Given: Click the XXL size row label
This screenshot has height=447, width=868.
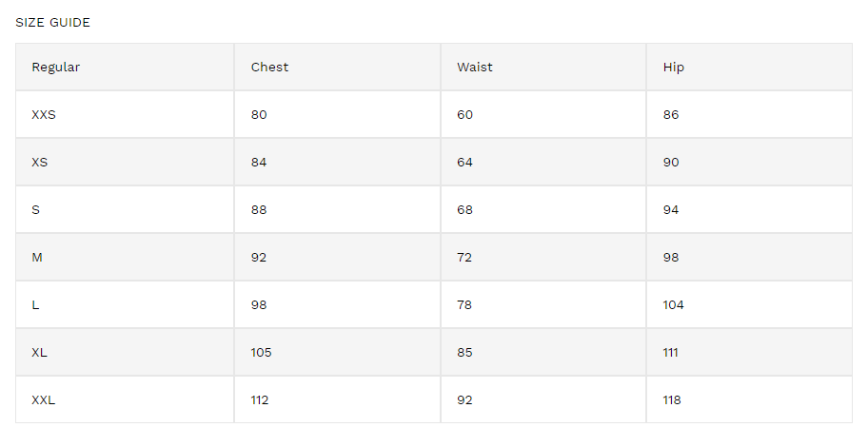Looking at the screenshot, I should point(43,400).
